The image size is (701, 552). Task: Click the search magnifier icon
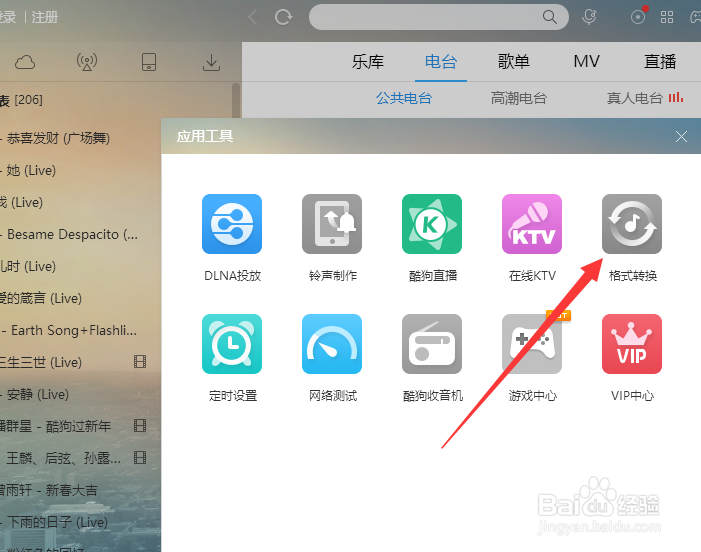pyautogui.click(x=549, y=17)
